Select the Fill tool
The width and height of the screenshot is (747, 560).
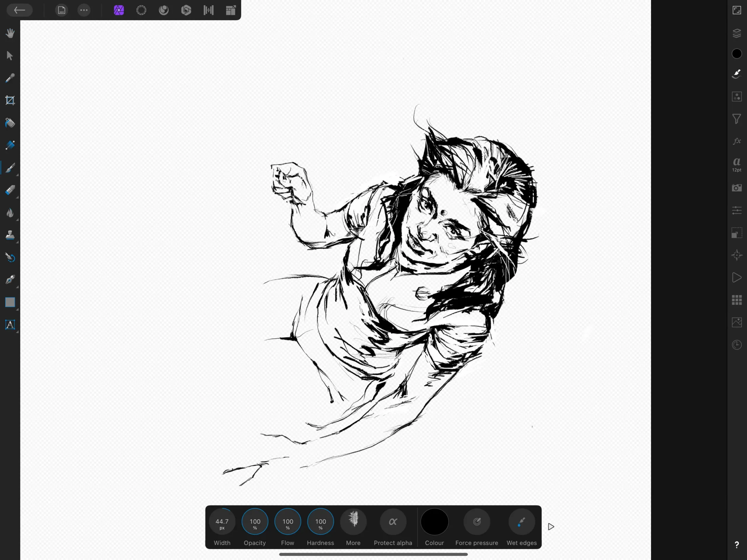tap(9, 123)
